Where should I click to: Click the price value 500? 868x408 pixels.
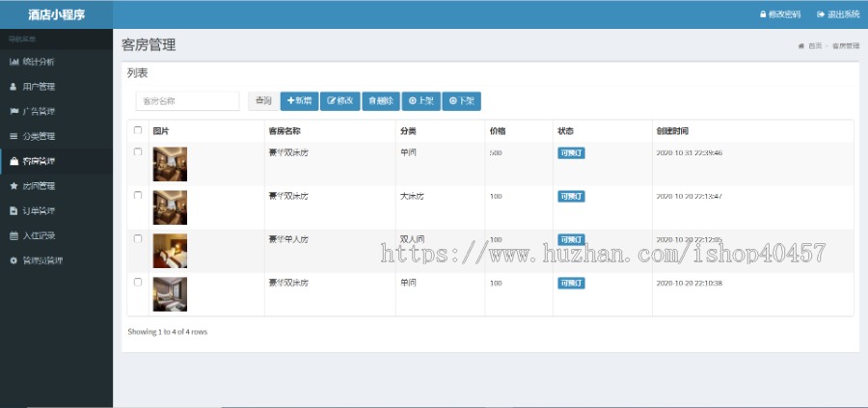pyautogui.click(x=496, y=152)
